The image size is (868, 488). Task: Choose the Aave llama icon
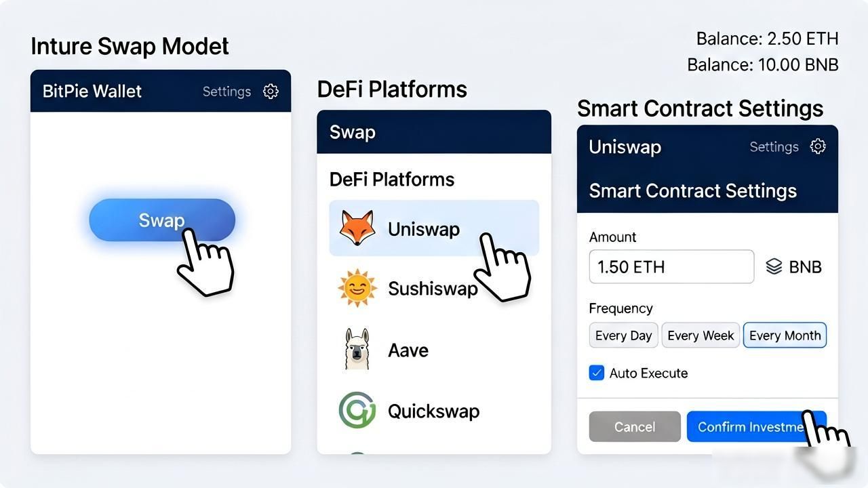pos(357,348)
